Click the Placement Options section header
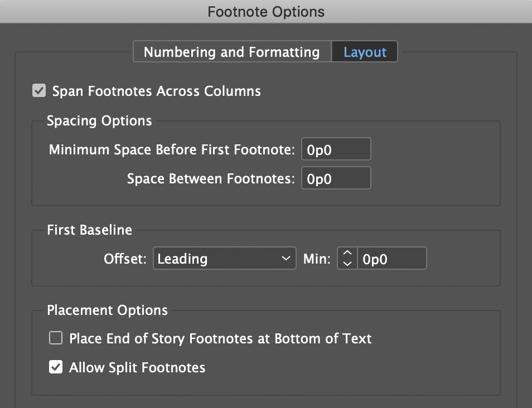The width and height of the screenshot is (532, 408). coord(107,310)
